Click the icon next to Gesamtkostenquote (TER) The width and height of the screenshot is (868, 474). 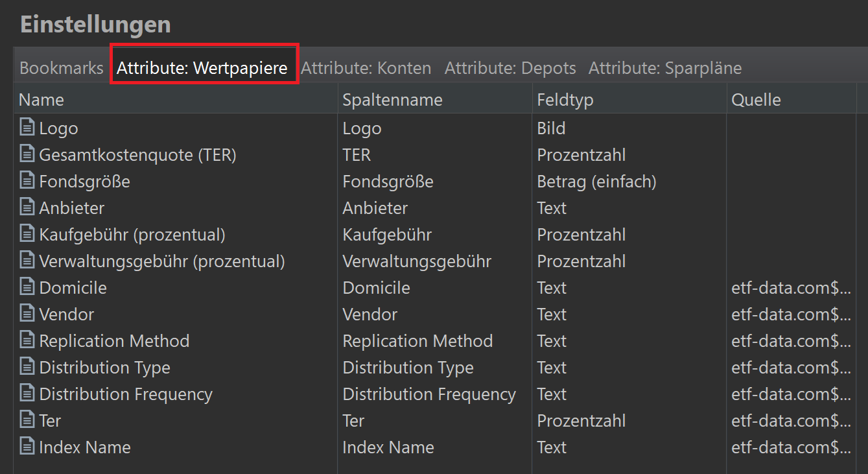point(27,154)
